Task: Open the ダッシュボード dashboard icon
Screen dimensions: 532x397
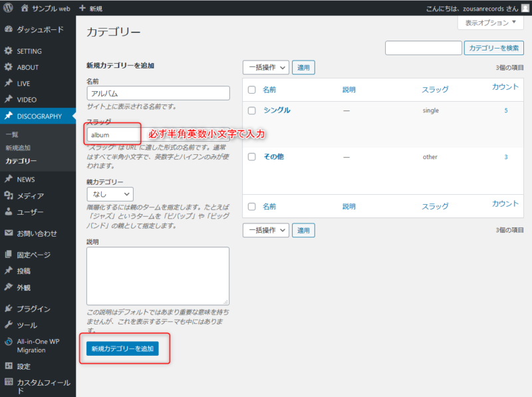Action: 8,30
